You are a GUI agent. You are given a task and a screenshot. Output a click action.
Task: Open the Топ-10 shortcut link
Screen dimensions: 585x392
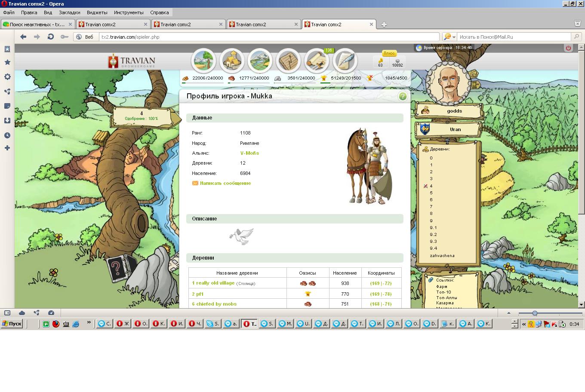click(443, 292)
